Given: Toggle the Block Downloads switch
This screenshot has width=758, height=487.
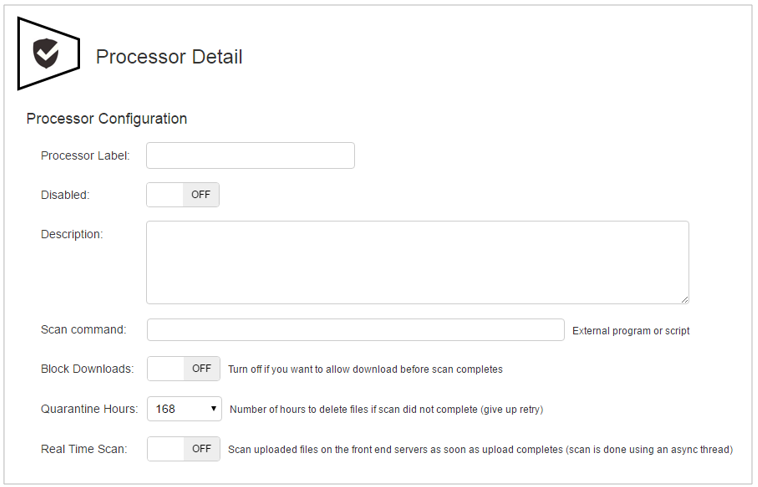Looking at the screenshot, I should pos(184,369).
